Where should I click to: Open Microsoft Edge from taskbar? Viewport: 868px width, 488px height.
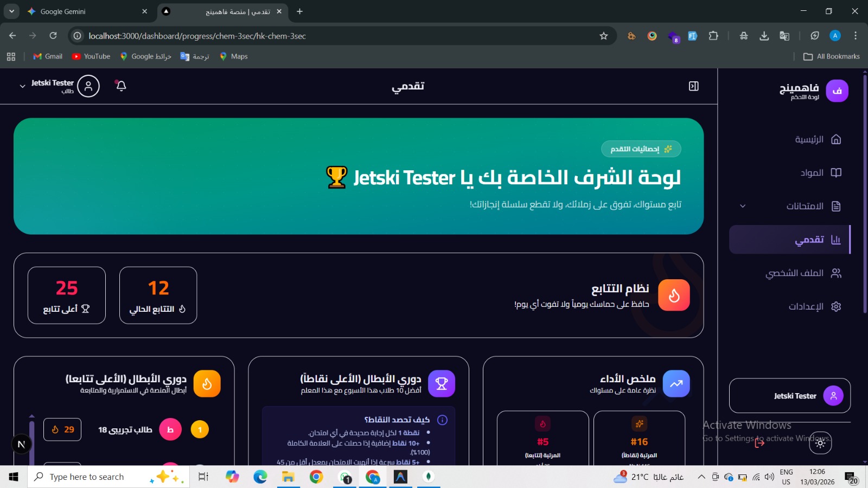coord(260,477)
